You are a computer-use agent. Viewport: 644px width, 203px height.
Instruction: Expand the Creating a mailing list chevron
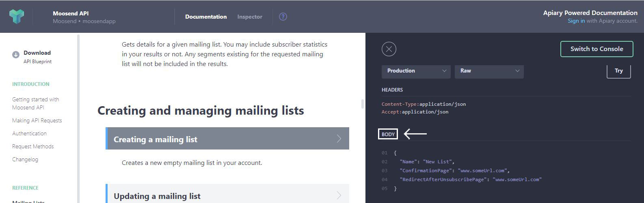point(339,139)
